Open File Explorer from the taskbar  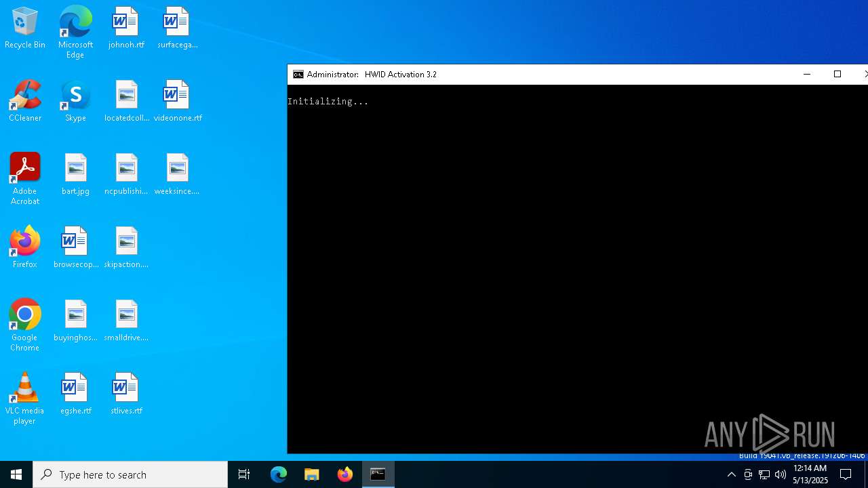coord(312,474)
